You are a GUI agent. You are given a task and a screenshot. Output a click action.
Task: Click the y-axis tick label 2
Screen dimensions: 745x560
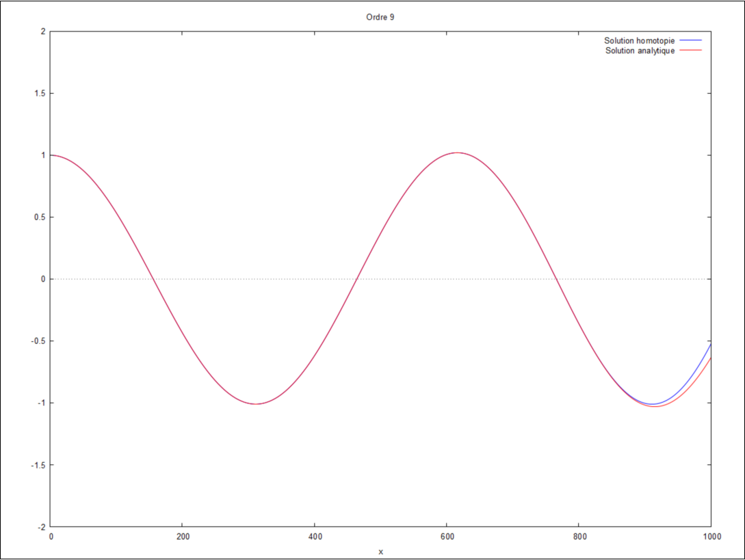(43, 31)
